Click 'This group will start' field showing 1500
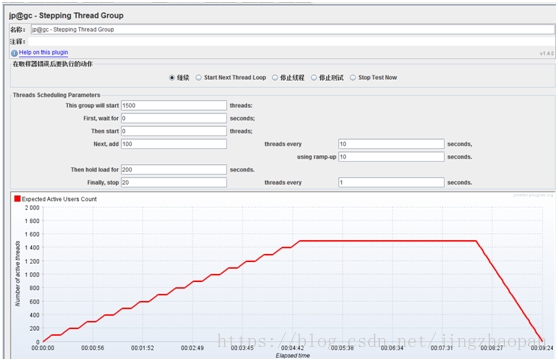Image resolution: width=558 pixels, height=361 pixels. [174, 105]
